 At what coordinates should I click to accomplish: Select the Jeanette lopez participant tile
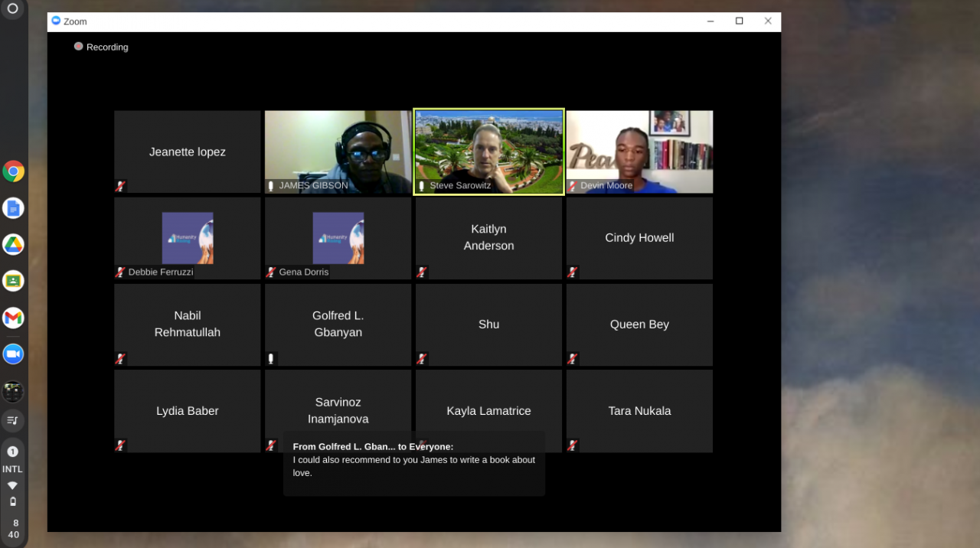188,152
